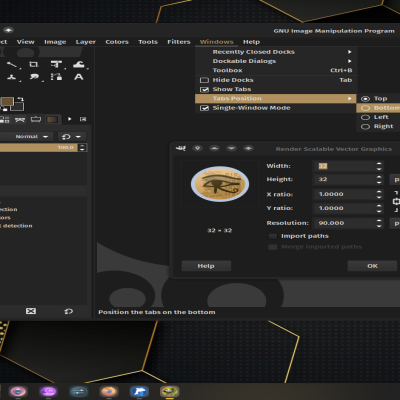Select the Text tool 'A' icon
The height and width of the screenshot is (400, 400).
click(79, 77)
